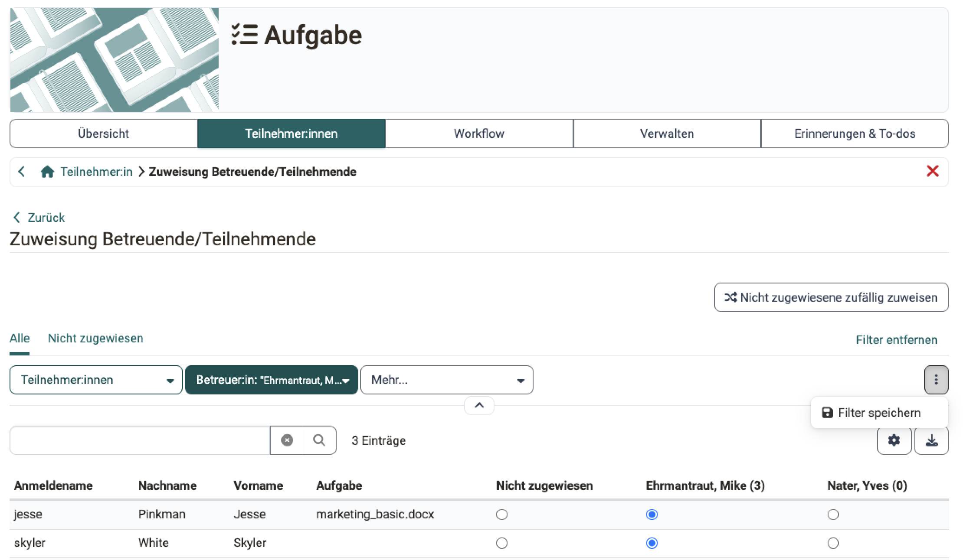Screen dimensions: 963x560
Task: Sort by Vorname column header
Action: [258, 485]
